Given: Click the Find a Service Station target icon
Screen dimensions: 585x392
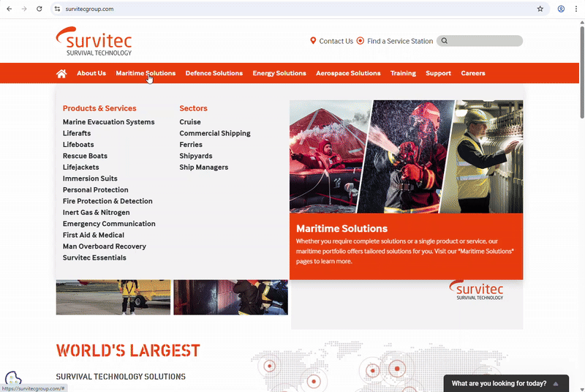Looking at the screenshot, I should 360,41.
